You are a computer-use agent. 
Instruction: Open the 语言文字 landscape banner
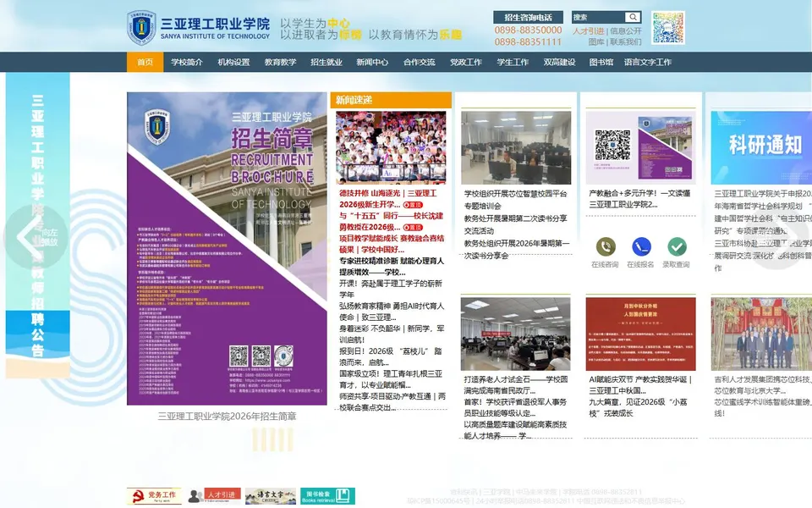tap(271, 496)
